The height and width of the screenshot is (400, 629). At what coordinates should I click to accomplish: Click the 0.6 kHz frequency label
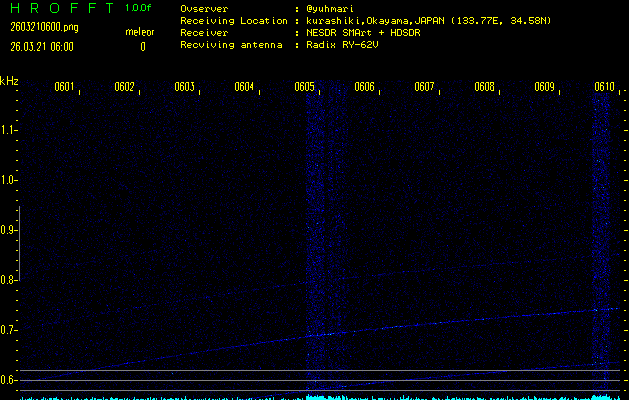[x=9, y=379]
